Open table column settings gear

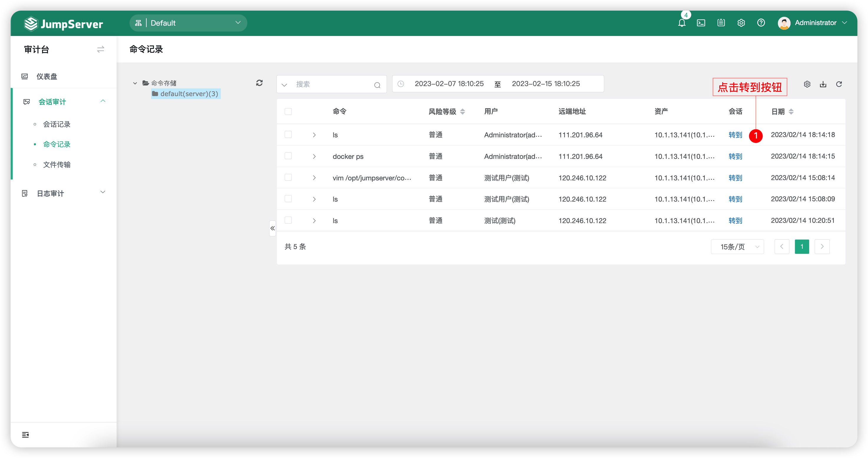click(x=807, y=84)
